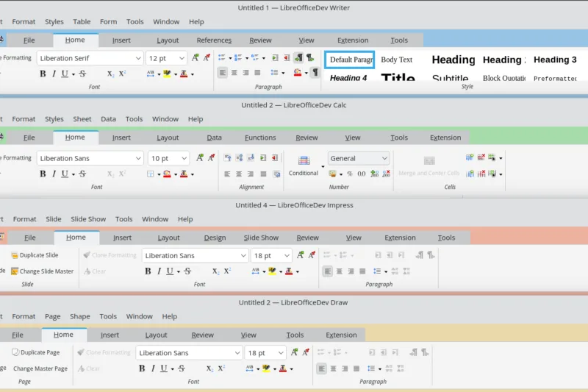
Task: Apply highlighting color in the Writer ribbon
Action: (x=167, y=74)
